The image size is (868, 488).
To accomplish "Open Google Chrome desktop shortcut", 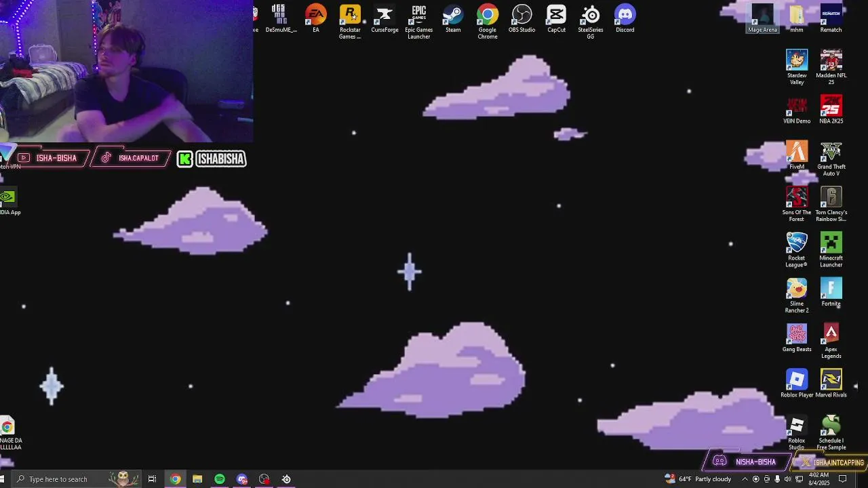I will point(488,22).
